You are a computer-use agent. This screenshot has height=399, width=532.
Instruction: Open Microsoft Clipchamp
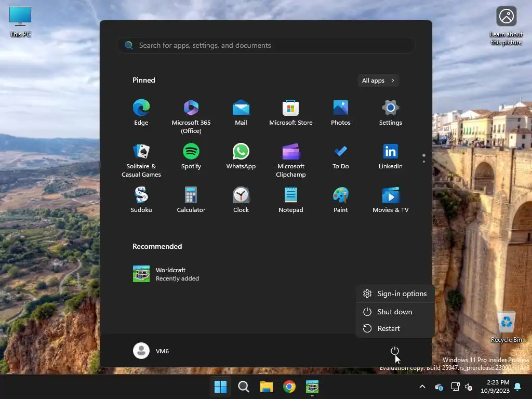click(x=291, y=161)
